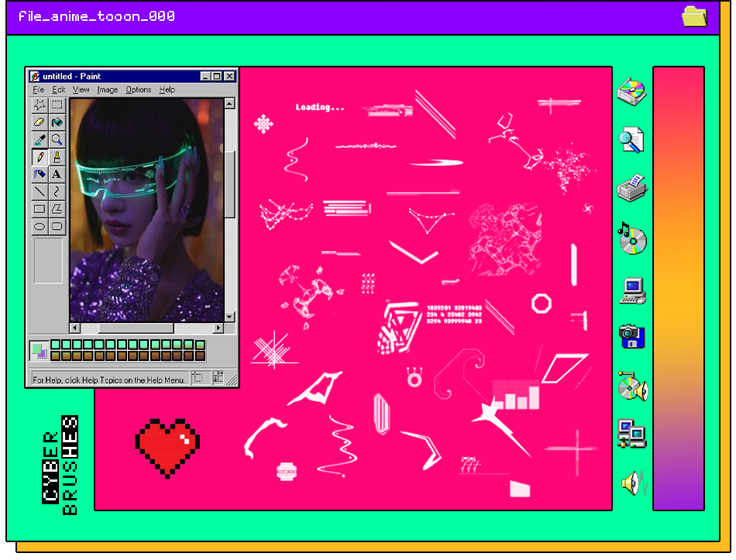736x560 pixels.
Task: Maximize the Paint window
Action: click(217, 76)
